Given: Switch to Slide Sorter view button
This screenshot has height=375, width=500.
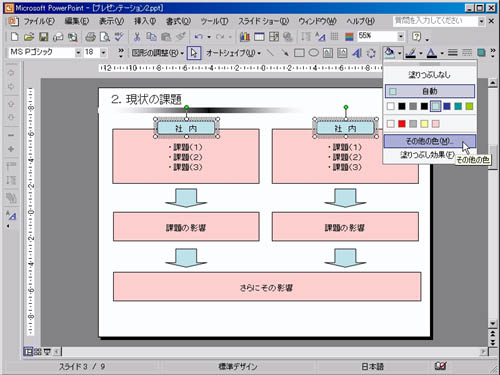Looking at the screenshot, I should pos(38,351).
